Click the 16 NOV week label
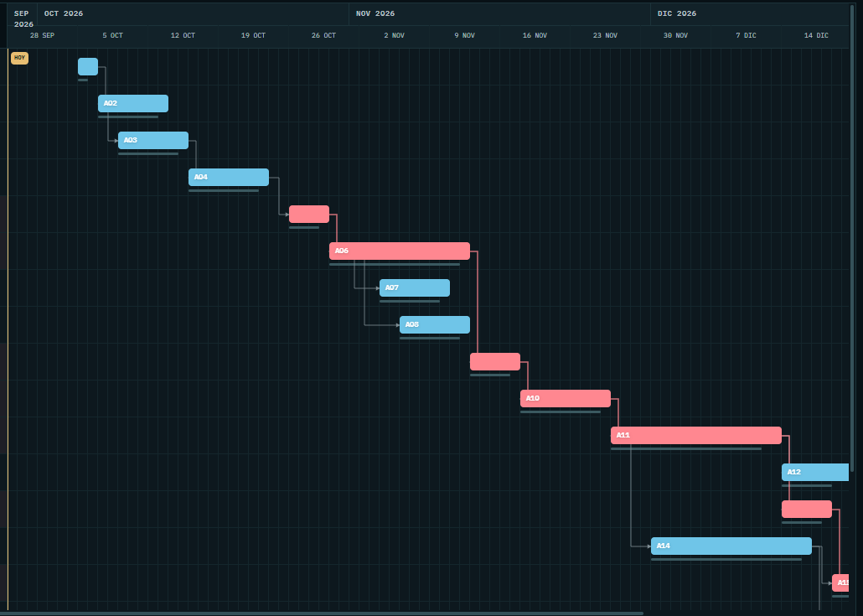863x616 pixels. pyautogui.click(x=535, y=36)
